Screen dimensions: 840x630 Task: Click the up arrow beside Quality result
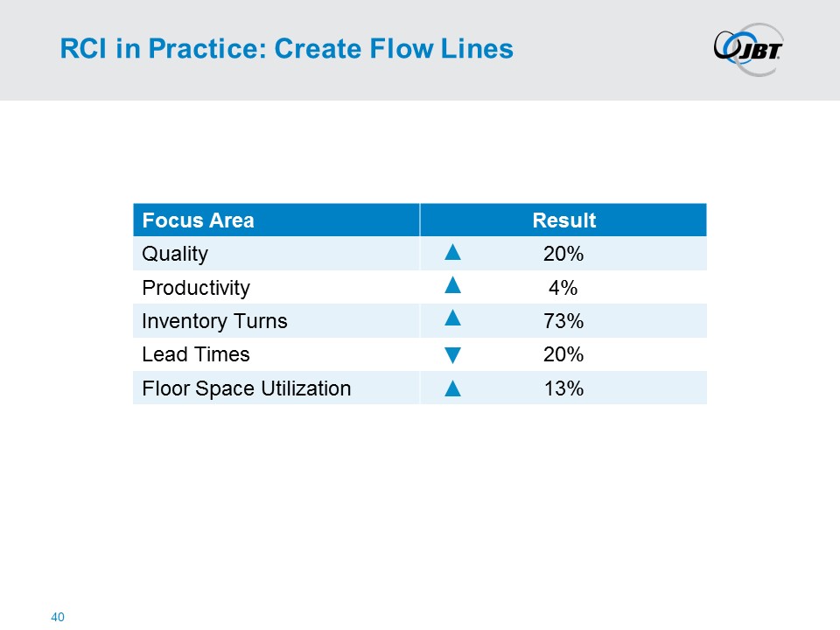452,253
